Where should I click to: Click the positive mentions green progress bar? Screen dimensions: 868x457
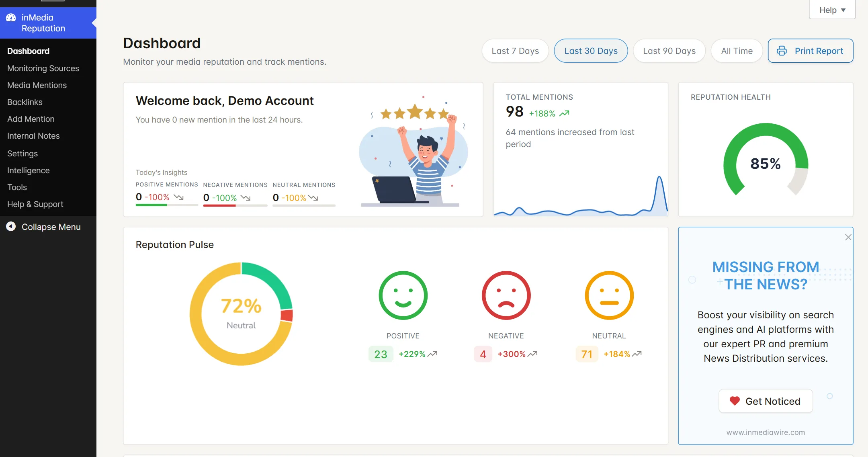click(167, 205)
